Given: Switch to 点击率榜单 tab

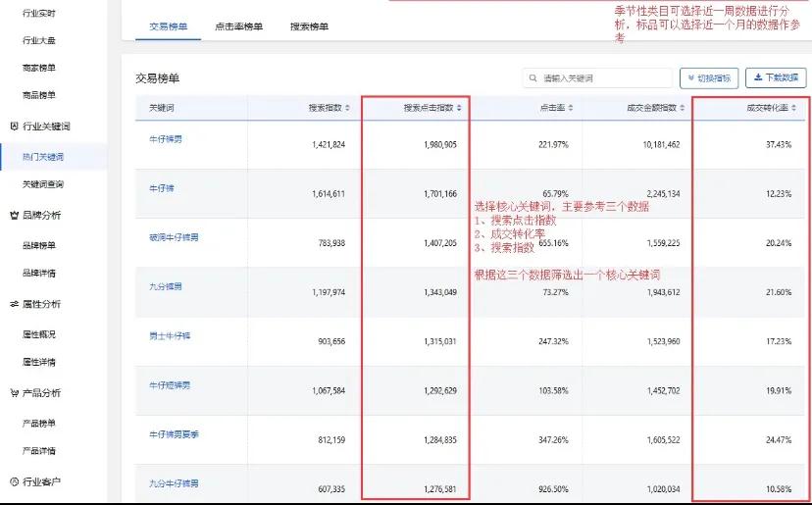Looking at the screenshot, I should [x=238, y=26].
